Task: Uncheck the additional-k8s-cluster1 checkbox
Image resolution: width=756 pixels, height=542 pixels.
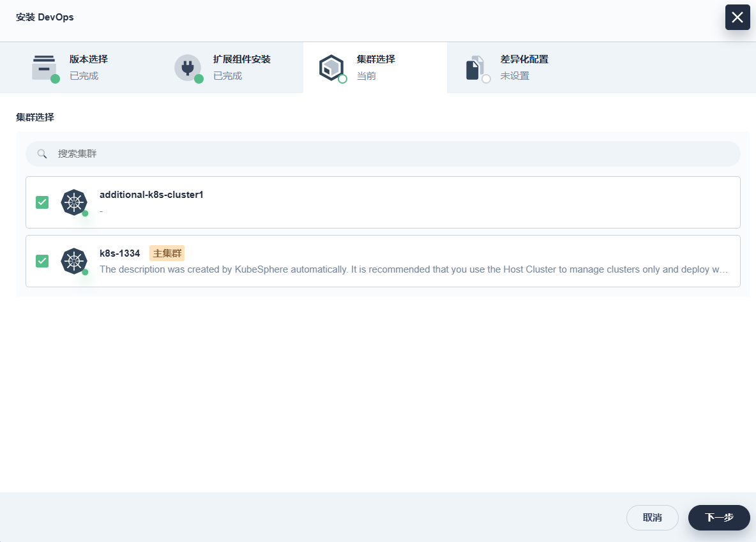Action: (42, 202)
